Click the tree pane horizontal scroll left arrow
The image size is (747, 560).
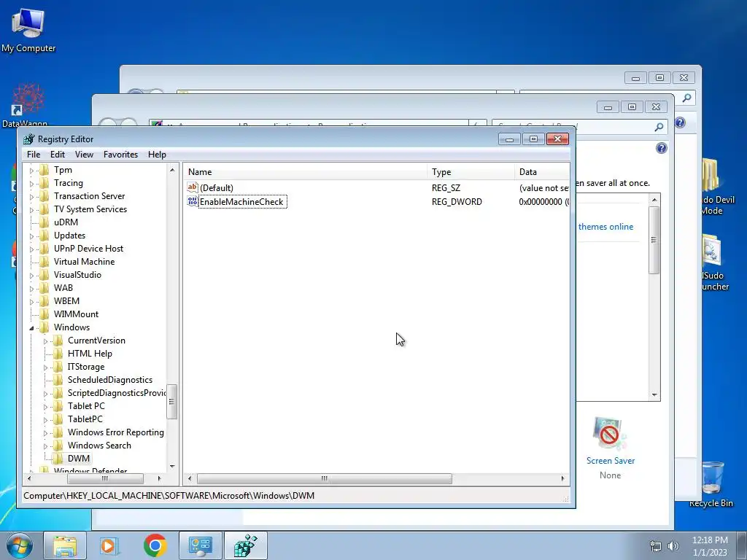click(x=29, y=478)
